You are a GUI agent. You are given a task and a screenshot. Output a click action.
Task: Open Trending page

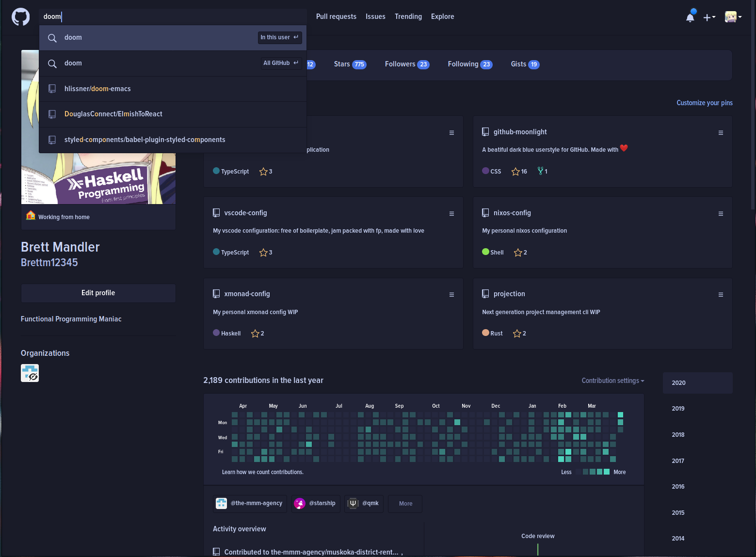tap(408, 16)
